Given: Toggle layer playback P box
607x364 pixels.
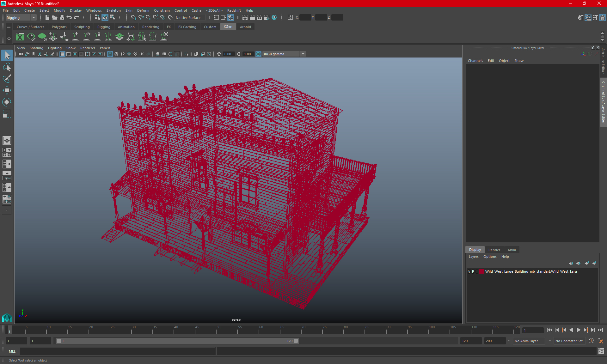Looking at the screenshot, I should tap(473, 271).
